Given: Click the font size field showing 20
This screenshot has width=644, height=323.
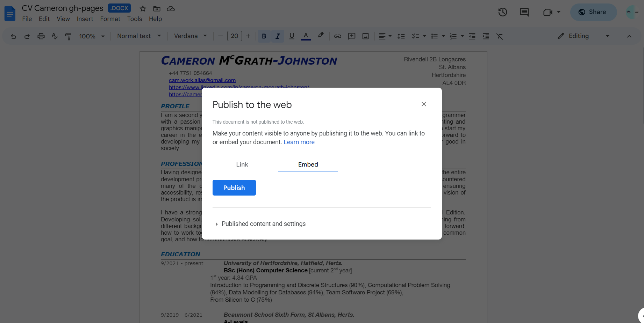Looking at the screenshot, I should pyautogui.click(x=235, y=36).
